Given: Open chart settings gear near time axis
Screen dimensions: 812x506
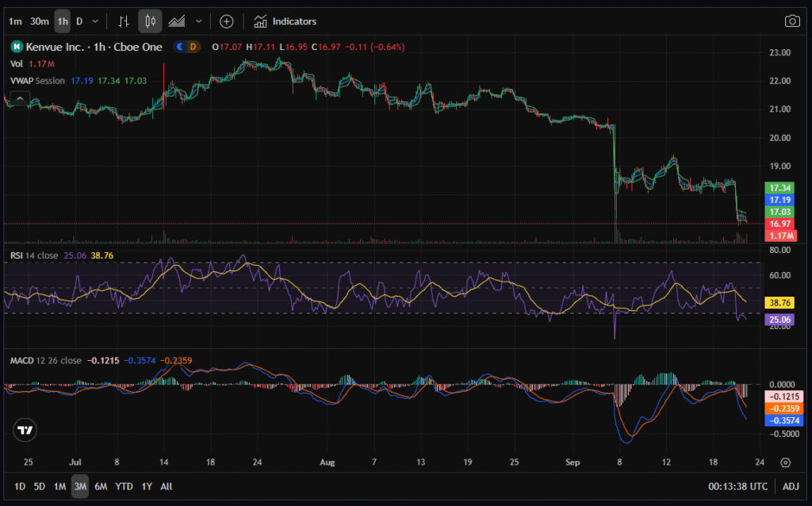Looking at the screenshot, I should 785,462.
